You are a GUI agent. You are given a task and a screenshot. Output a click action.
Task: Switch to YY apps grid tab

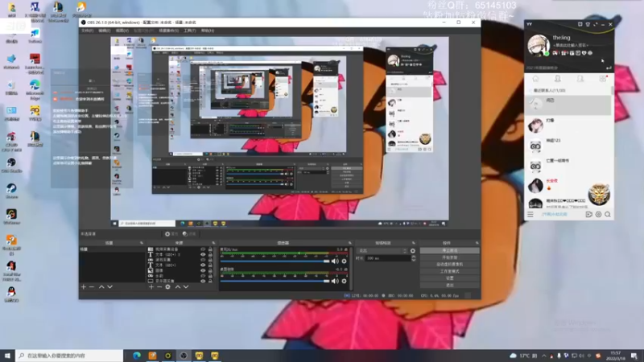point(602,78)
